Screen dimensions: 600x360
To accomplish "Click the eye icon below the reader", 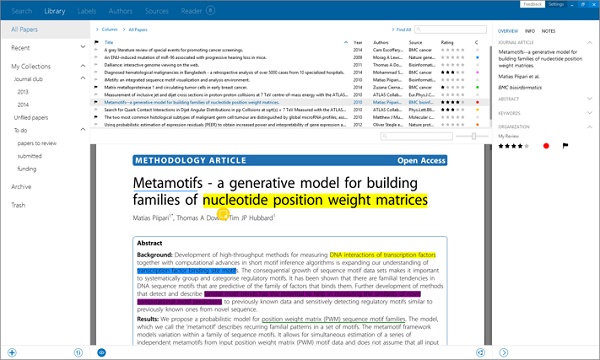I will 101,352.
